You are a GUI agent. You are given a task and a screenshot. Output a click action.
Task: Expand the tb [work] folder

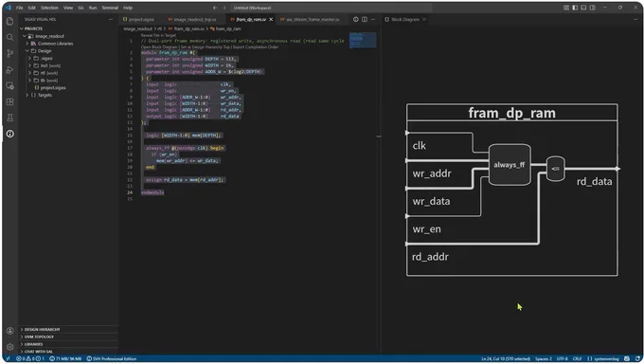(x=29, y=81)
